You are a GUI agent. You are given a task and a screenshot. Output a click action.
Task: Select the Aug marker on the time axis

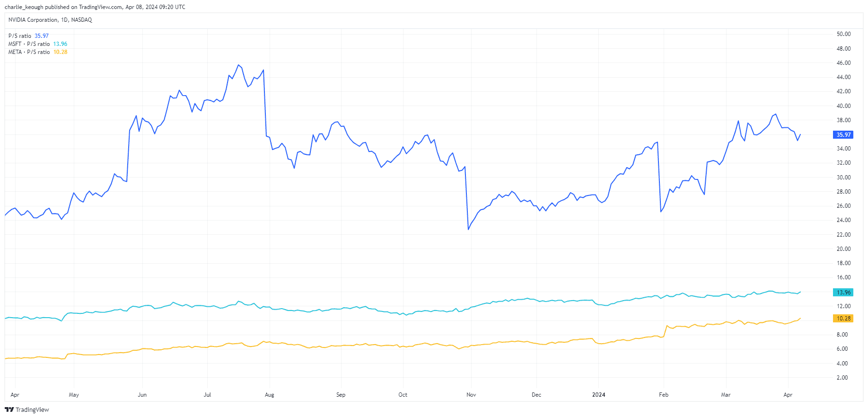click(270, 395)
